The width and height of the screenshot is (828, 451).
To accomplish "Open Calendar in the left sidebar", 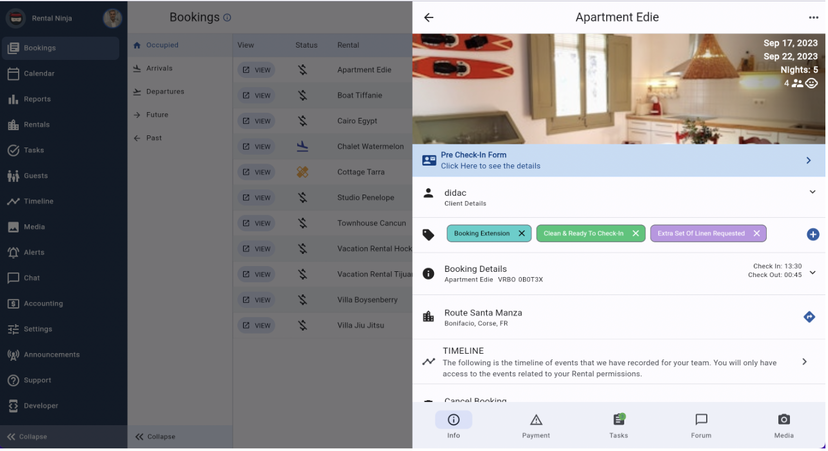I will point(39,73).
